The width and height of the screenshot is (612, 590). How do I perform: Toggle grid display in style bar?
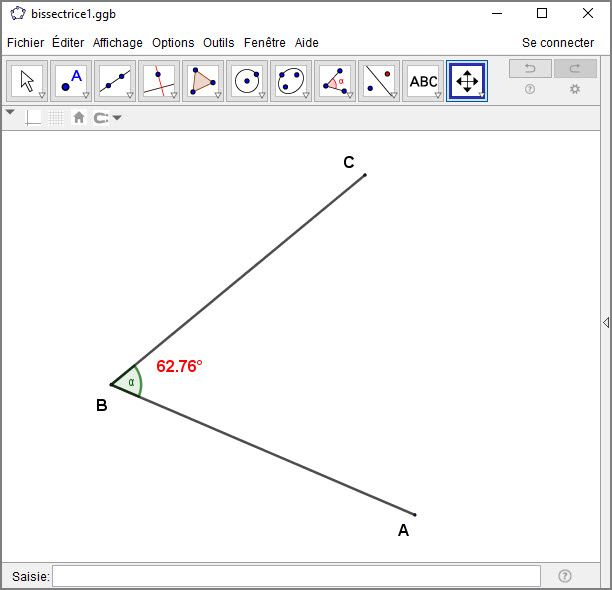(x=56, y=117)
